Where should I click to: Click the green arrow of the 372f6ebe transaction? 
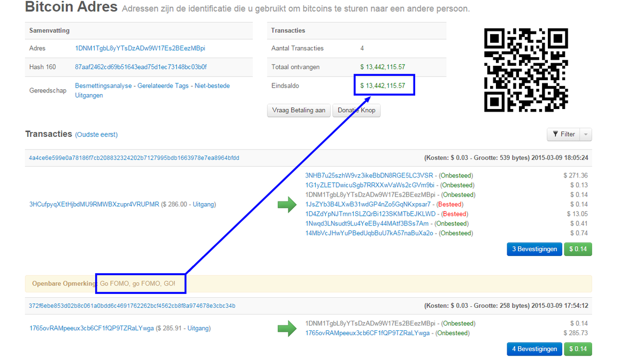click(287, 328)
